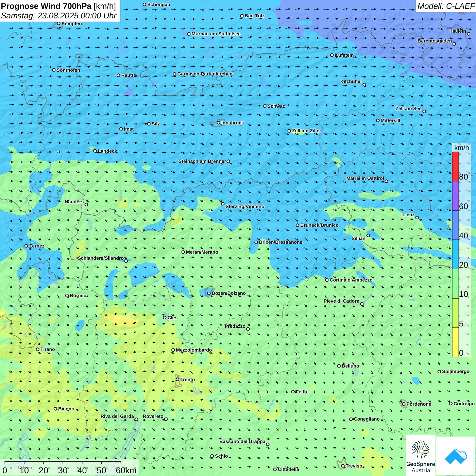The height and width of the screenshot is (476, 476).
Task: Click the Kempten city label
Action: (x=72, y=23)
